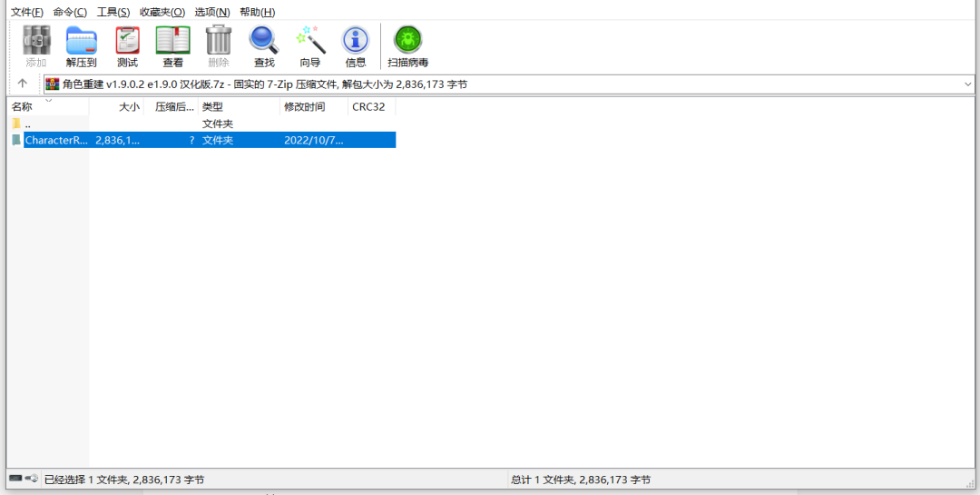Sort by Modified (修改时间) column header

pyautogui.click(x=314, y=107)
